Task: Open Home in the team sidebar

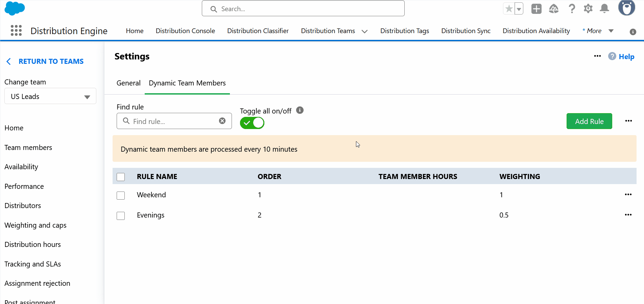Action: 14,128
